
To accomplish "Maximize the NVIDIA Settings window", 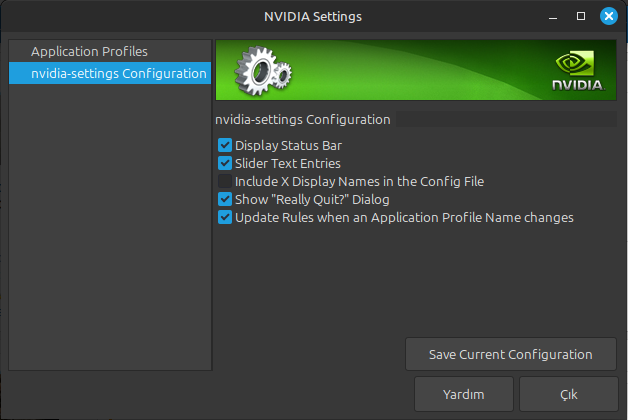I will coord(581,16).
